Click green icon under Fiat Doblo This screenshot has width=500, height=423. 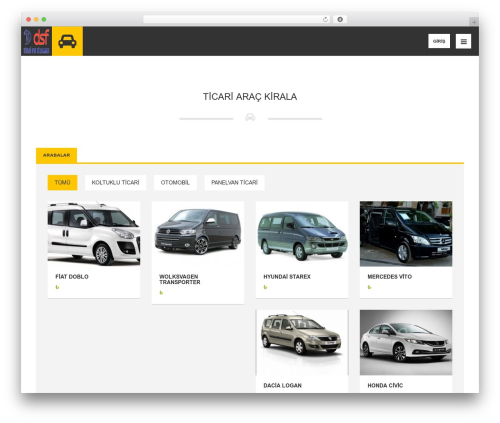click(57, 287)
